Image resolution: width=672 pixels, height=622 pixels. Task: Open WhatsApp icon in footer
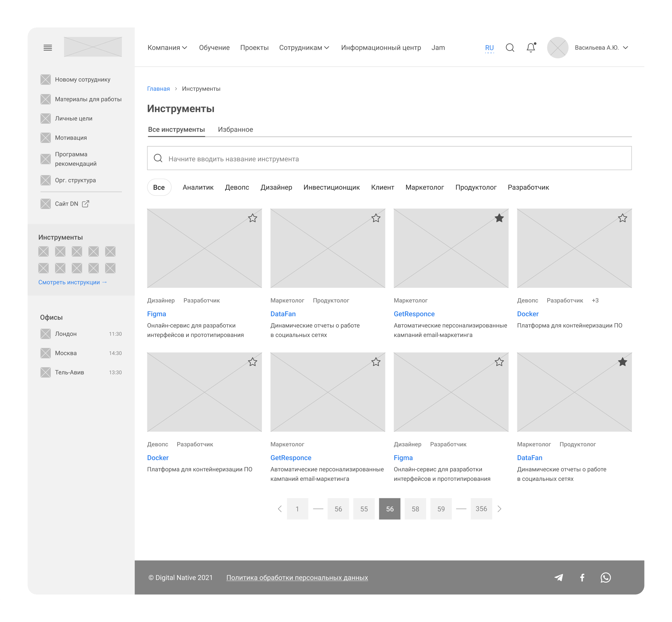click(x=605, y=578)
